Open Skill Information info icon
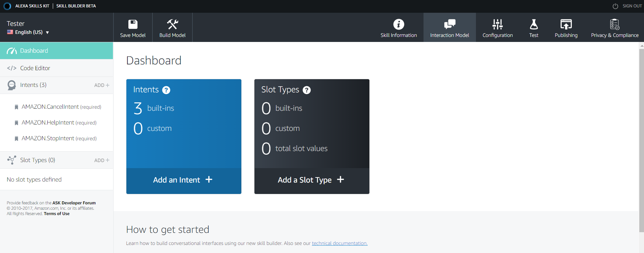 click(398, 24)
